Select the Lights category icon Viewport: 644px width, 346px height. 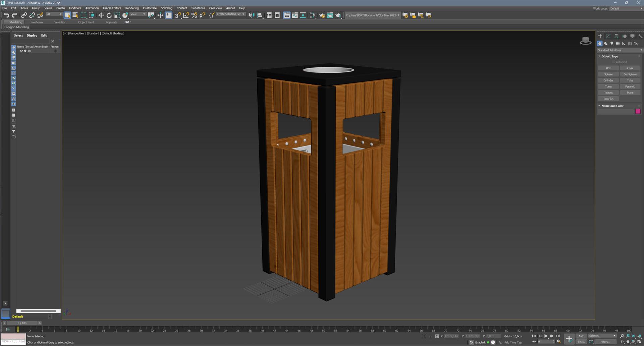612,44
